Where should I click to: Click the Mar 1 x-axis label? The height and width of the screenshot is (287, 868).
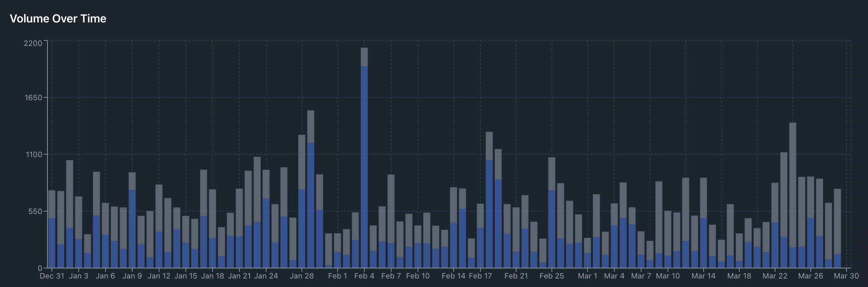click(587, 276)
